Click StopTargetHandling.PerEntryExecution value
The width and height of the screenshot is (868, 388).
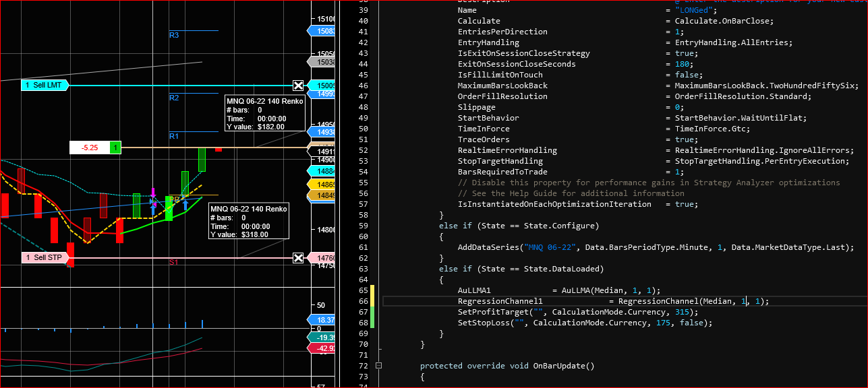coord(760,161)
